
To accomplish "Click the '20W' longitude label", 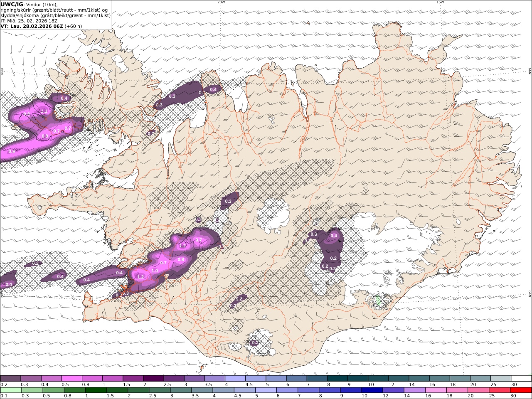I will click(x=221, y=2).
